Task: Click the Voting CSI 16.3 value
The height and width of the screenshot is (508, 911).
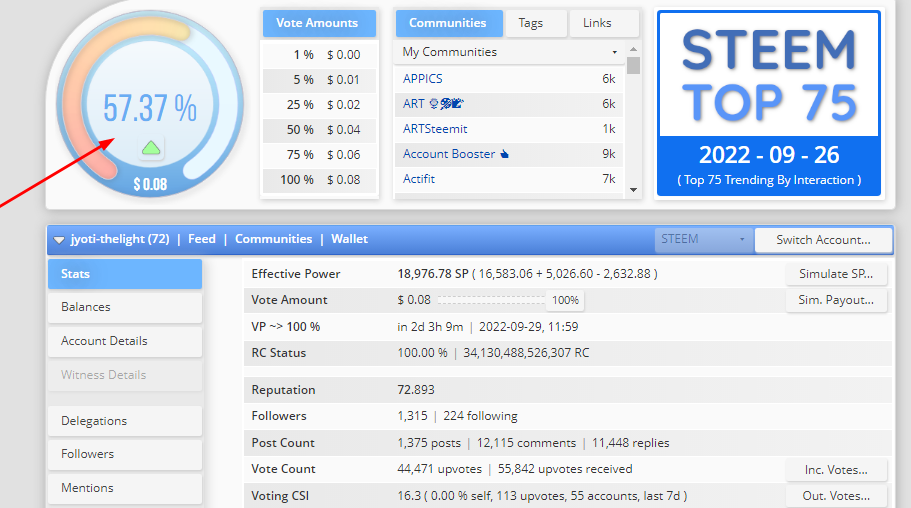Action: [x=409, y=496]
